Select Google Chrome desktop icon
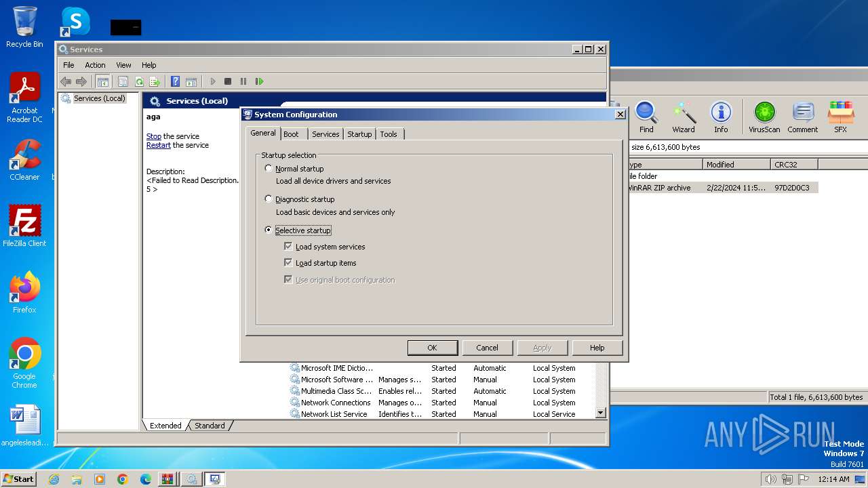This screenshot has height=488, width=868. coord(24,363)
